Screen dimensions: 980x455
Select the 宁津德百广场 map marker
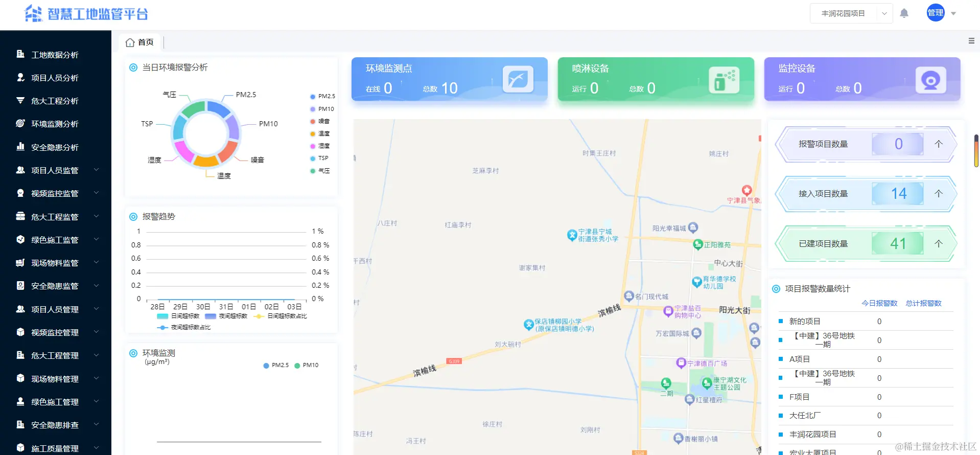pyautogui.click(x=681, y=363)
